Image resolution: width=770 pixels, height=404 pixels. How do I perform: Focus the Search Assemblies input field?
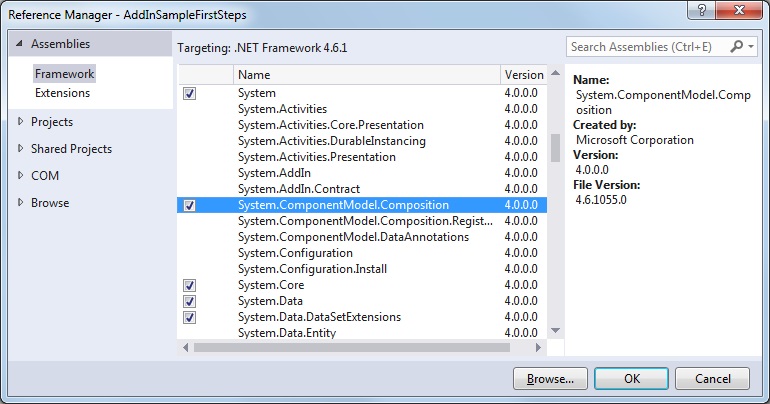[647, 47]
